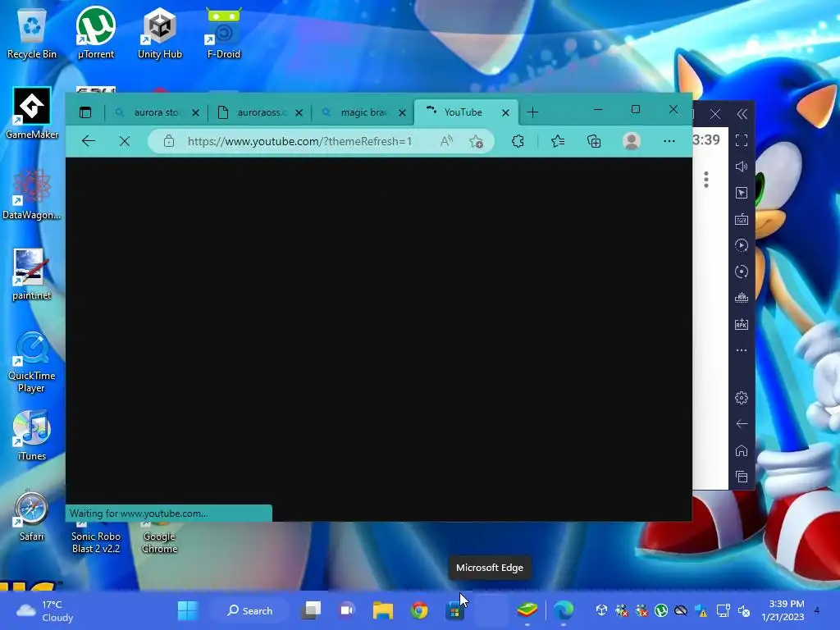
Task: Click the taskbar Search box
Action: (249, 610)
